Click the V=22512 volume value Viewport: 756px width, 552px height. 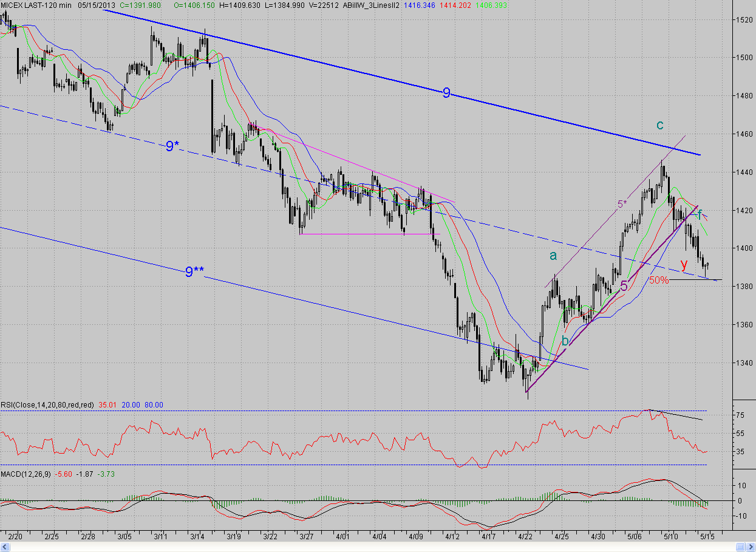tap(323, 5)
